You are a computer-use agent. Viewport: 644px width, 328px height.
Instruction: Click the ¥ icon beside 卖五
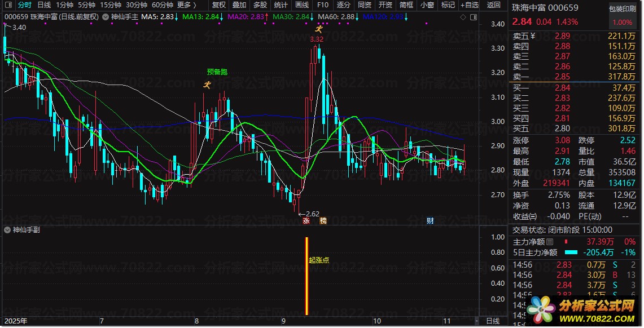click(x=533, y=36)
